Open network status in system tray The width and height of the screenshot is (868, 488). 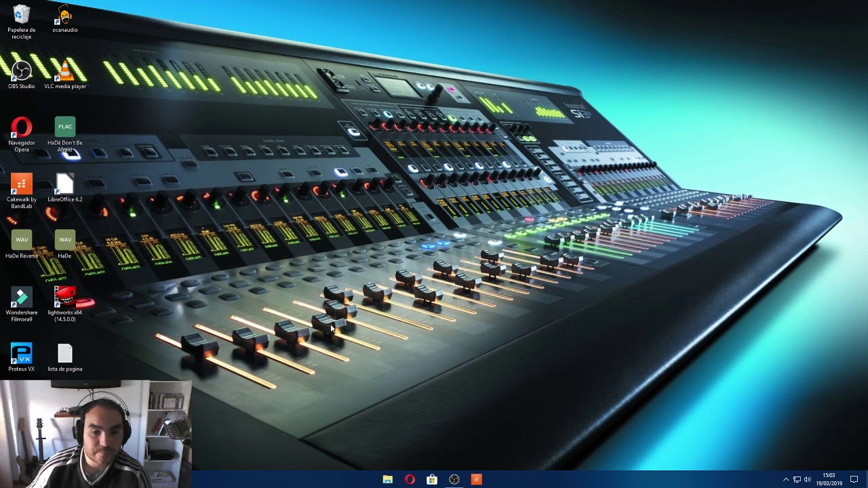coord(797,479)
